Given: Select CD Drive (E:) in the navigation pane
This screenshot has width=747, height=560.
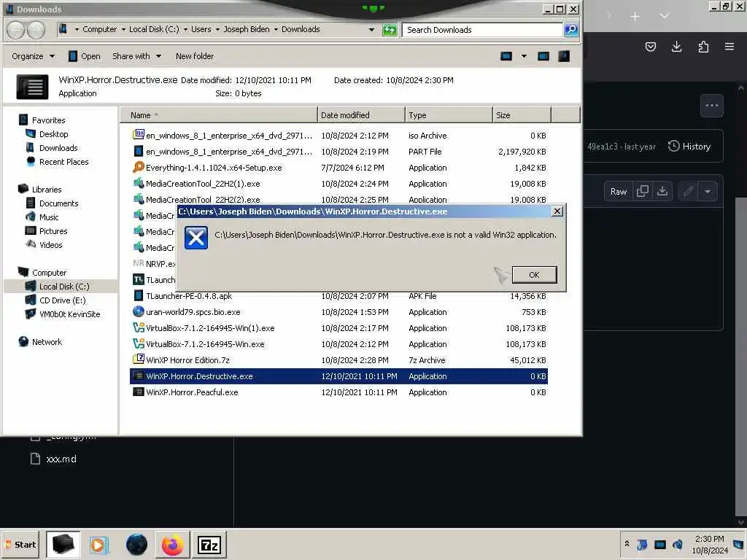Looking at the screenshot, I should pyautogui.click(x=63, y=300).
